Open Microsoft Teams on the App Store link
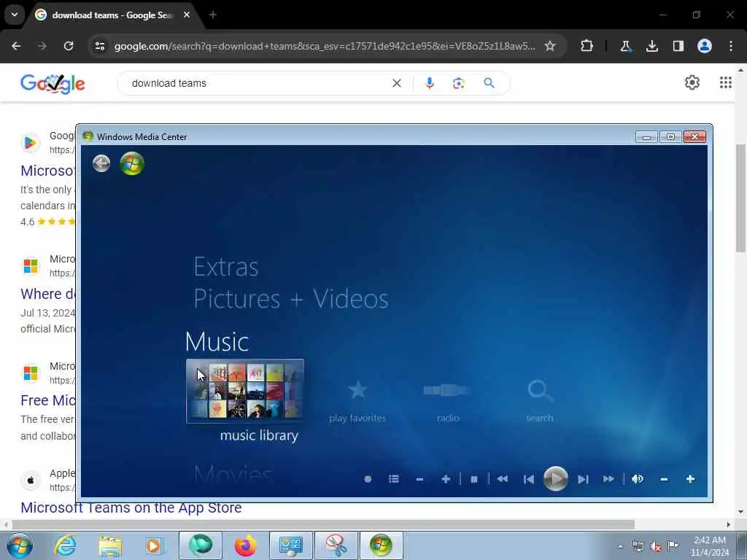This screenshot has height=560, width=747. 131,507
